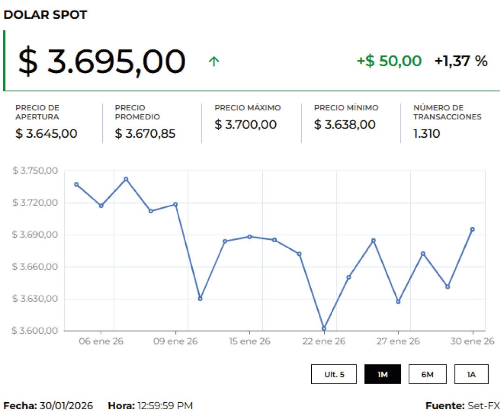The width and height of the screenshot is (504, 420).
Task: Select the final chart point at 3.695
Action: [x=473, y=229]
